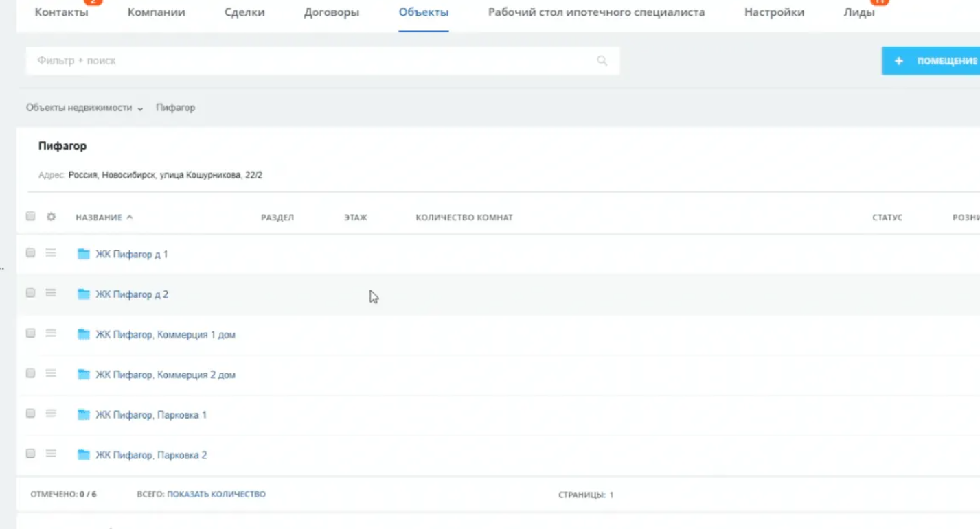This screenshot has height=529, width=980.
Task: Click the search magnifier icon in filter
Action: [x=602, y=61]
